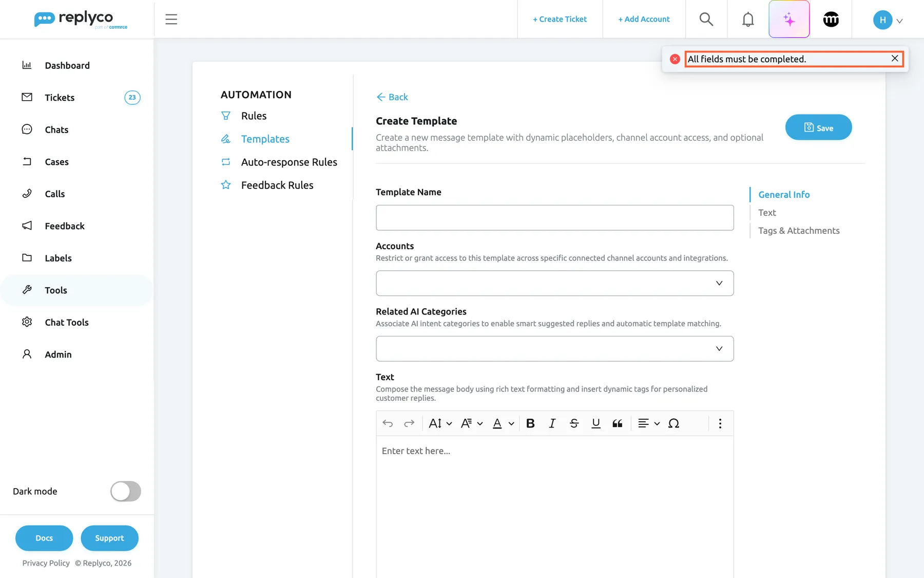Open the search magnifier icon
Screen dimensions: 924x578
coord(706,20)
